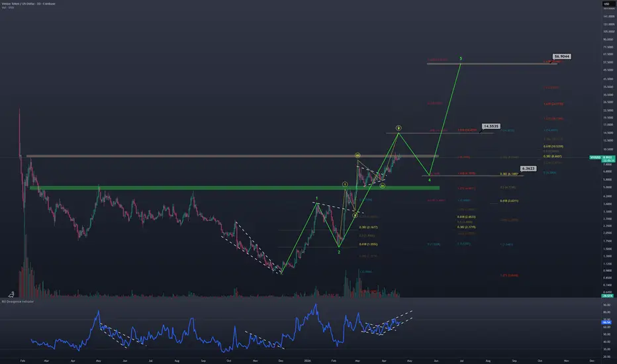Click the 6.3623 price callout
Image resolution: width=617 pixels, height=364 pixels.
point(528,168)
